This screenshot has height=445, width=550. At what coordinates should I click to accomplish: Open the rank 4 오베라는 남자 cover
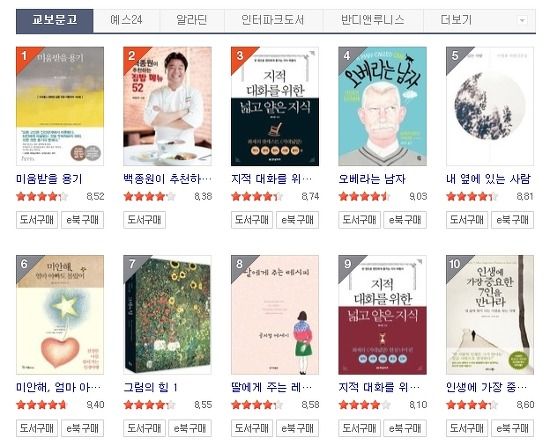pos(382,106)
